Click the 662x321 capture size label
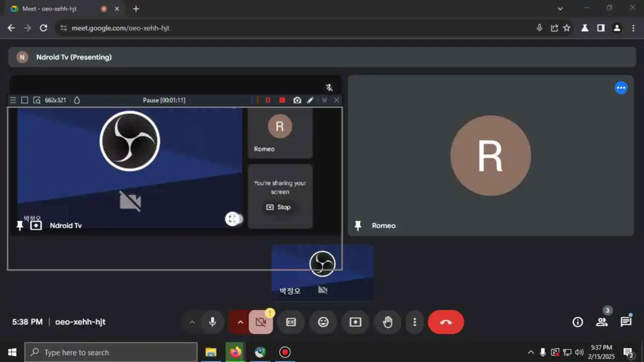 55,100
